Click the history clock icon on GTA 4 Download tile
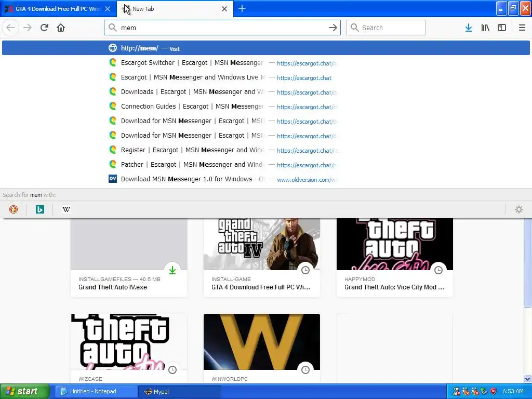 coord(305,270)
